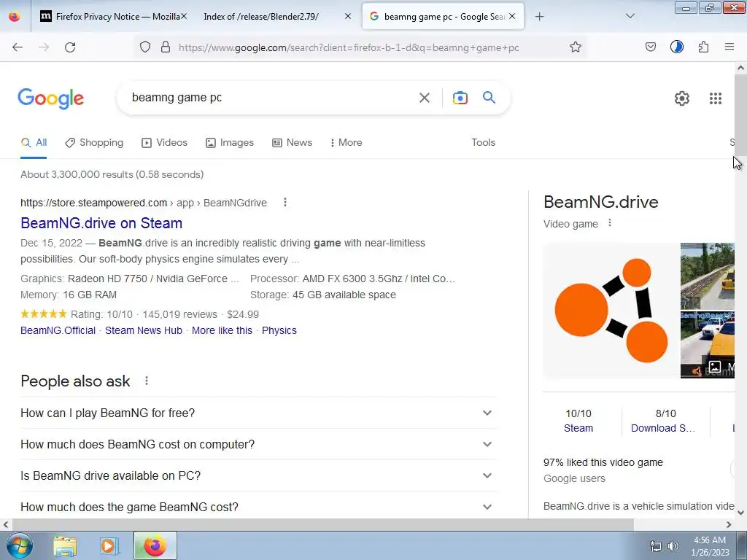Expand 'How much does BeamNG cost on computer?'
This screenshot has height=560, width=747.
click(x=258, y=444)
